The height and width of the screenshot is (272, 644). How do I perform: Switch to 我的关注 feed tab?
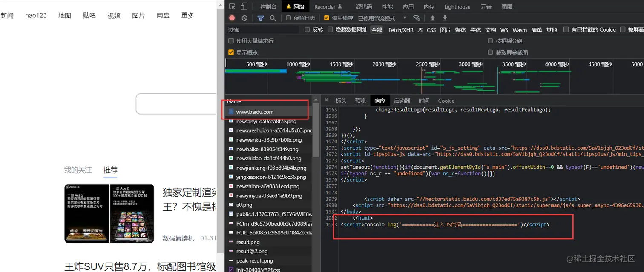[x=78, y=170]
